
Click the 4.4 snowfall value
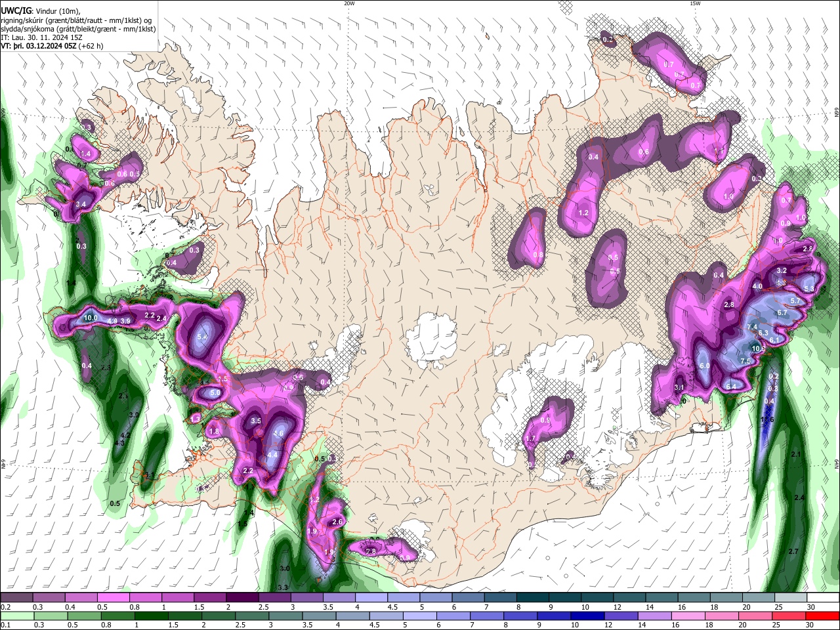tap(273, 454)
